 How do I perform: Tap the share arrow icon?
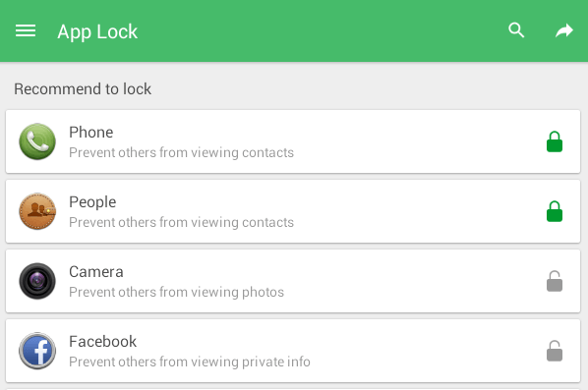click(564, 30)
